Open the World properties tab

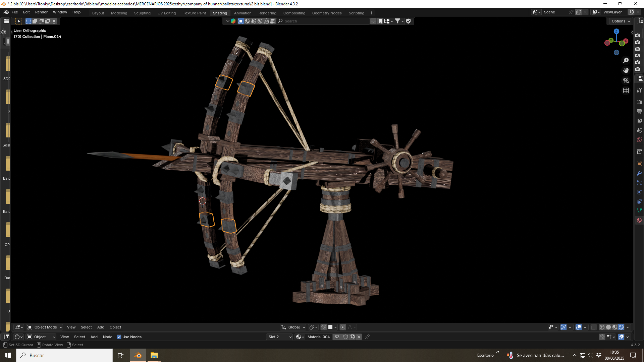[x=639, y=140]
